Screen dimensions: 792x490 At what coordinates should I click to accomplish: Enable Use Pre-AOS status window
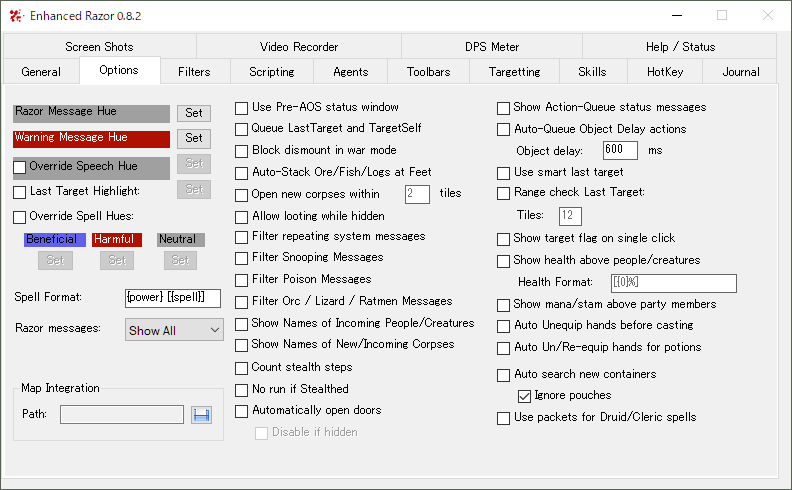click(x=242, y=107)
